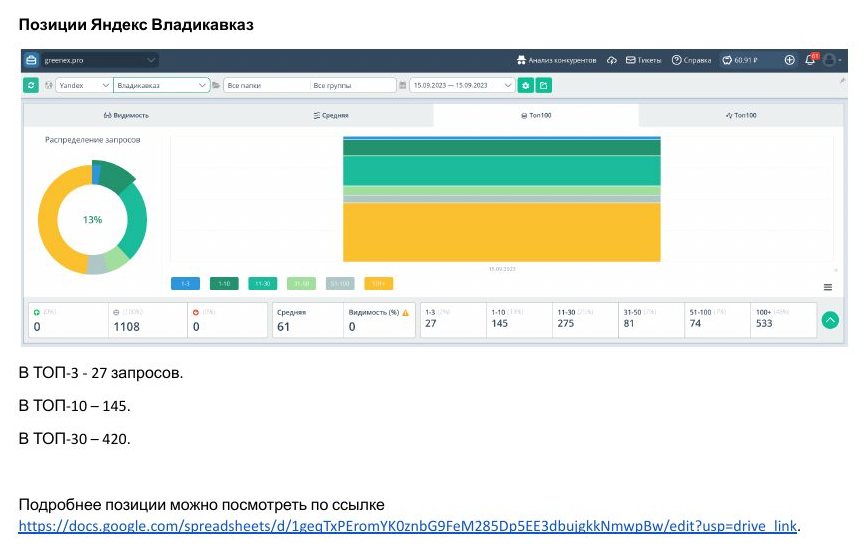
Task: Toggle the blue 1-3 legend series
Action: 186,284
